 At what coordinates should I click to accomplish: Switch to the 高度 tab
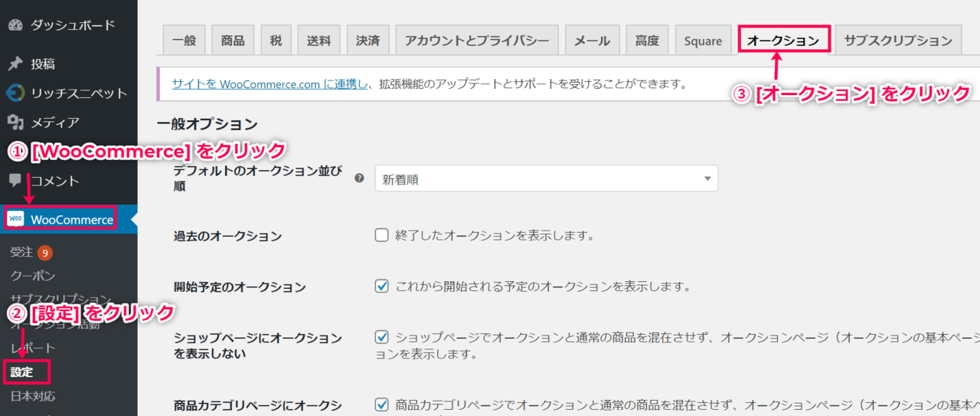click(x=647, y=41)
